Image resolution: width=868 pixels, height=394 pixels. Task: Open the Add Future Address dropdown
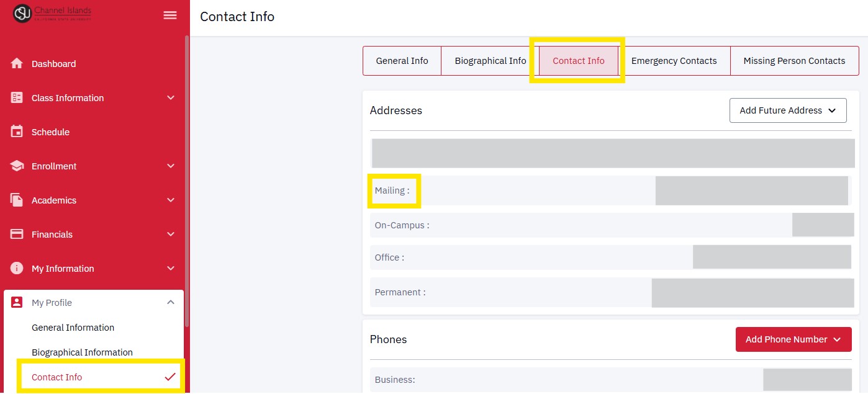(787, 110)
